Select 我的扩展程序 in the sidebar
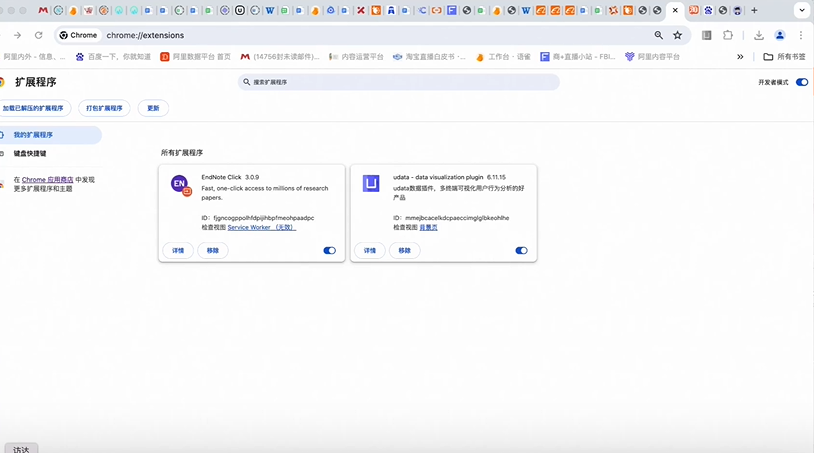814x453 pixels. (33, 134)
